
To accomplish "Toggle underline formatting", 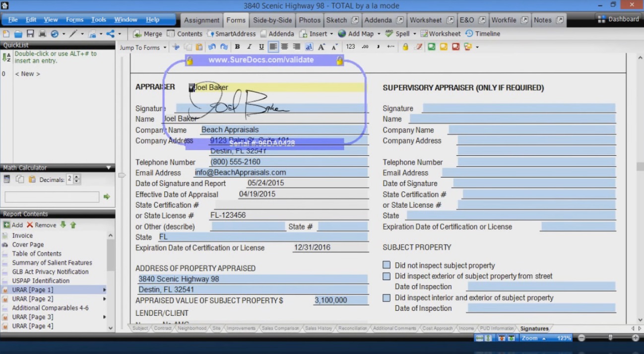I will pos(261,47).
